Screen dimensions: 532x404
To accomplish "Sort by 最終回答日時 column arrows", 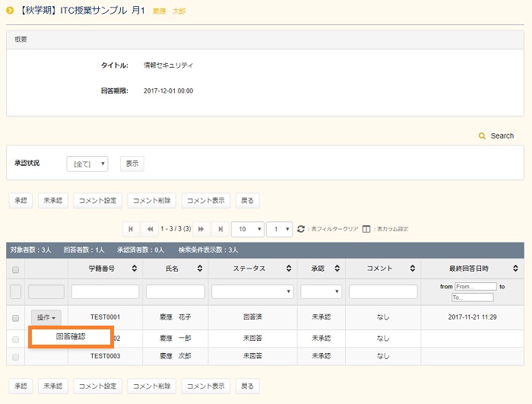I will [x=518, y=269].
